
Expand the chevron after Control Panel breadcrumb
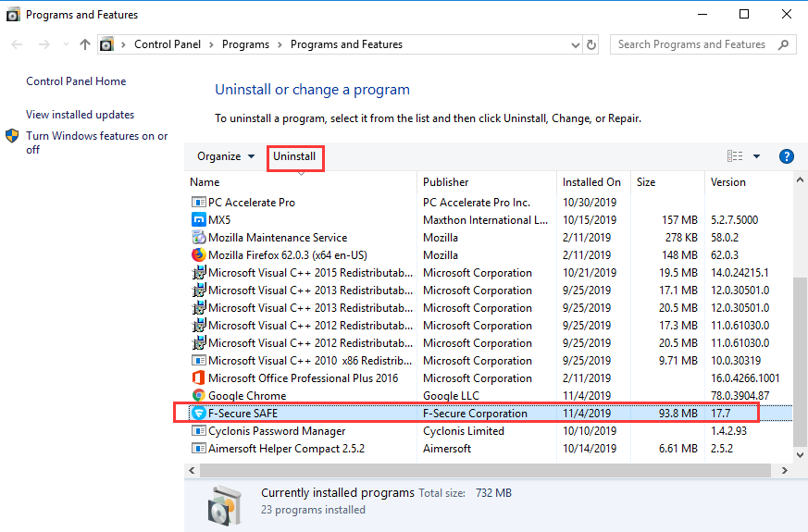(x=211, y=44)
